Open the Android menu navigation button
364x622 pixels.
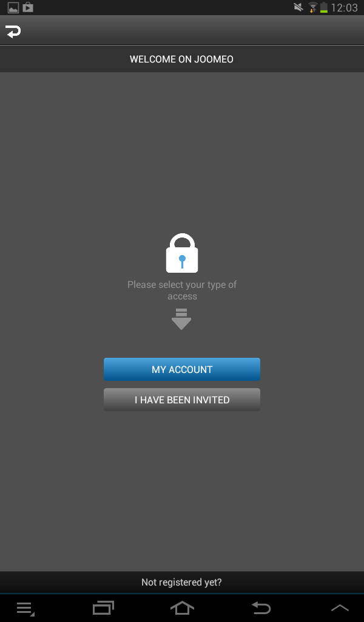pos(25,609)
